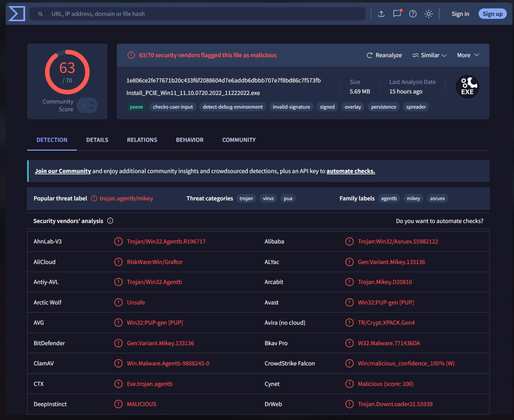The height and width of the screenshot is (420, 514).
Task: Open the DETAILS tab
Action: (x=97, y=140)
